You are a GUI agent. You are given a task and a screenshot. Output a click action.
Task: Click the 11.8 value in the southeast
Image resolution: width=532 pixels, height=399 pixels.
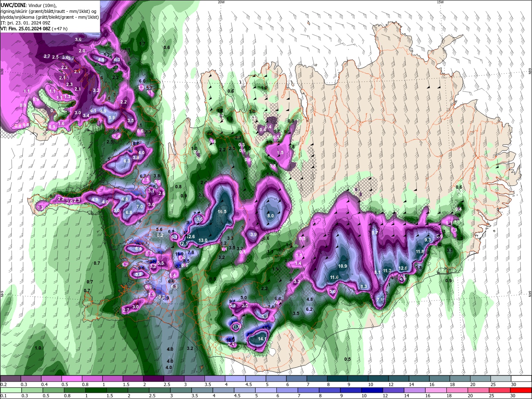click(x=420, y=251)
